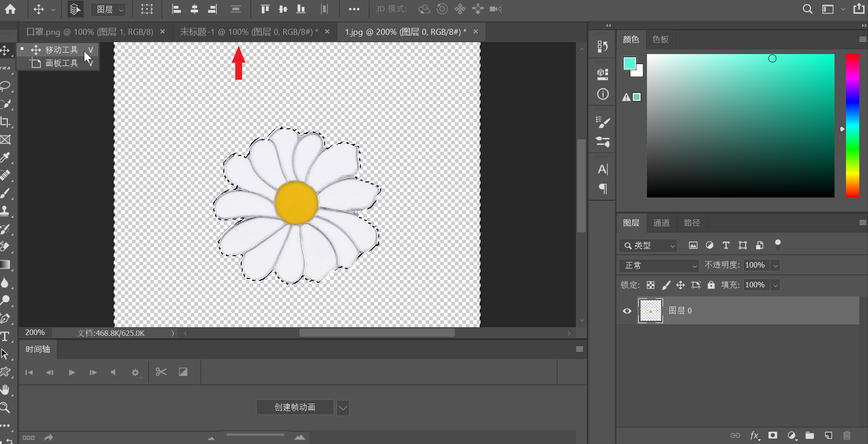
Task: Click the split-at-playhead scissors icon
Action: point(161,372)
